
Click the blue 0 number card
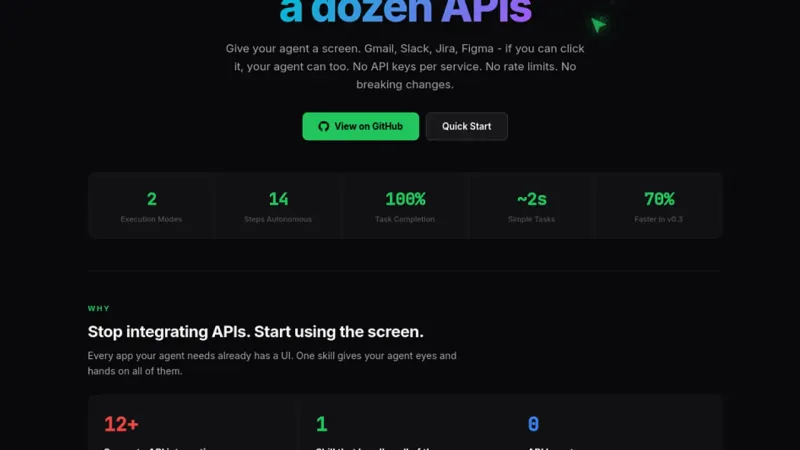pos(617,423)
